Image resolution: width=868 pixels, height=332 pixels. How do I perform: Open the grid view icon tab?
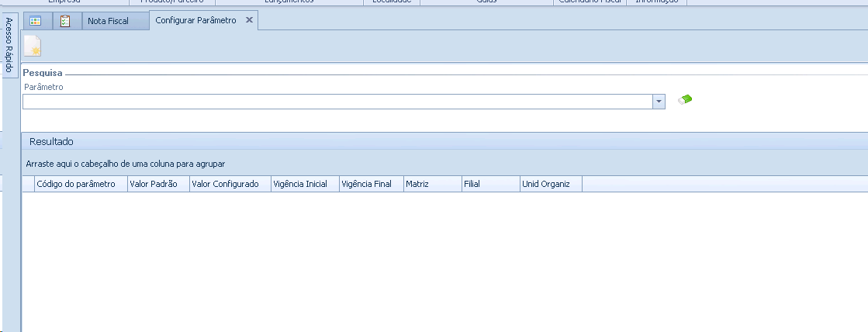(36, 21)
